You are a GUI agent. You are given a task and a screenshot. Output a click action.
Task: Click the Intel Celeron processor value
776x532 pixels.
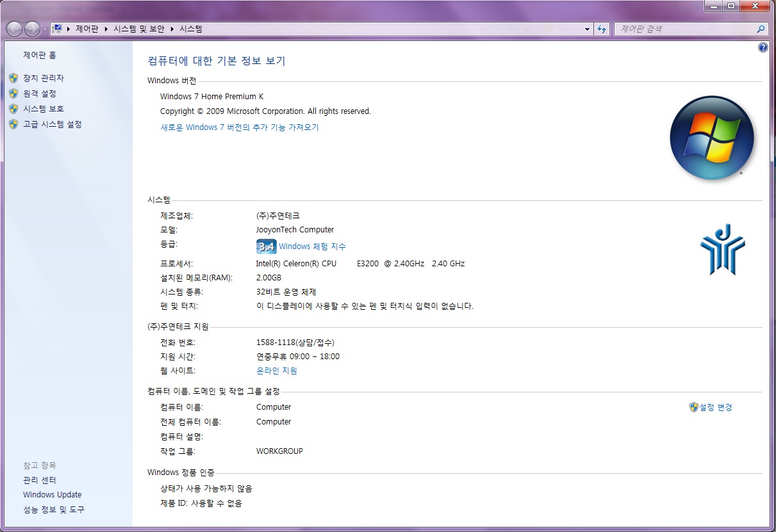(x=361, y=264)
